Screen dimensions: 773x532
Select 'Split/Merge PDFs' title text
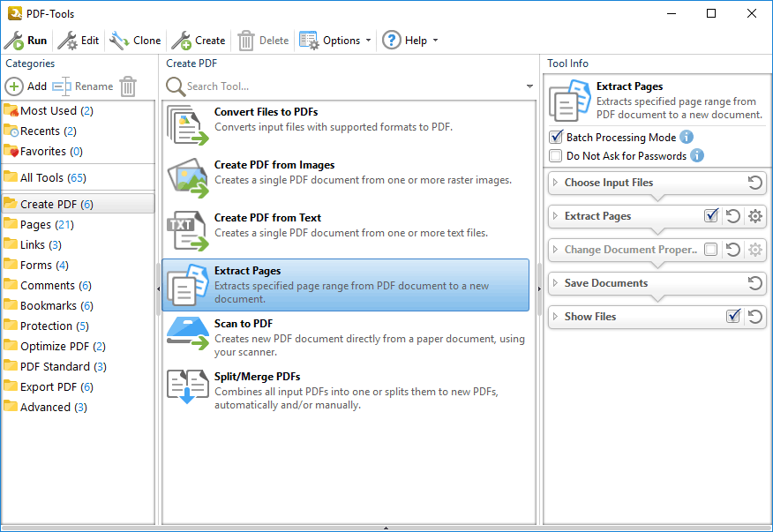point(257,376)
